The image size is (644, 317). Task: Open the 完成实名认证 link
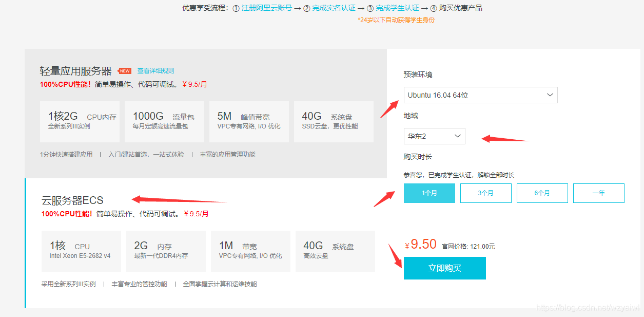(334, 8)
